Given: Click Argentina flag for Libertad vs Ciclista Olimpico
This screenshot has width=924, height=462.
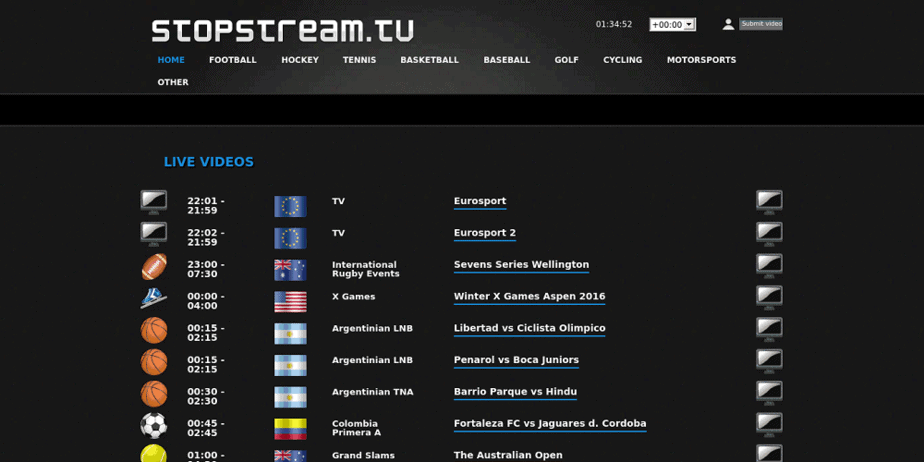Looking at the screenshot, I should (291, 334).
